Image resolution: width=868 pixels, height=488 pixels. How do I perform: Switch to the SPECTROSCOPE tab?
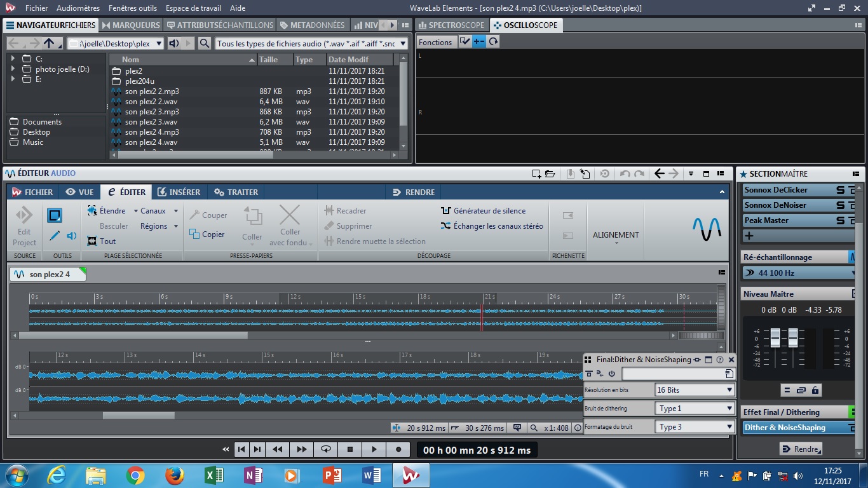tap(452, 25)
